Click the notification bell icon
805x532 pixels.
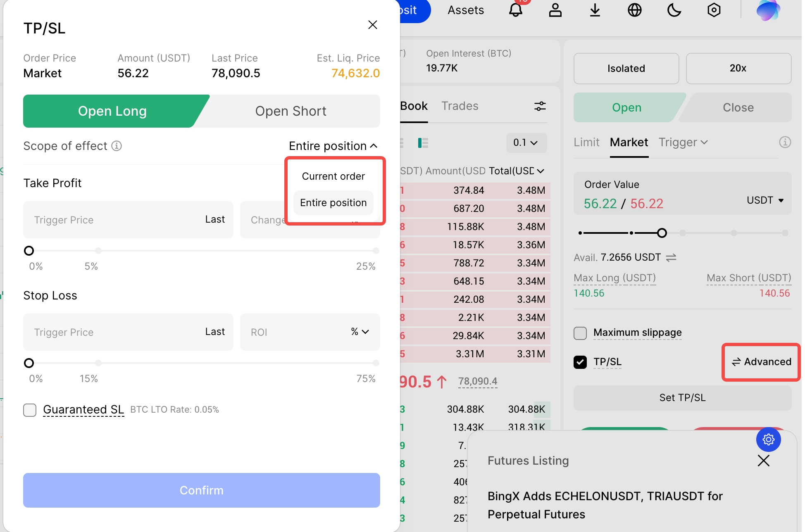515,10
